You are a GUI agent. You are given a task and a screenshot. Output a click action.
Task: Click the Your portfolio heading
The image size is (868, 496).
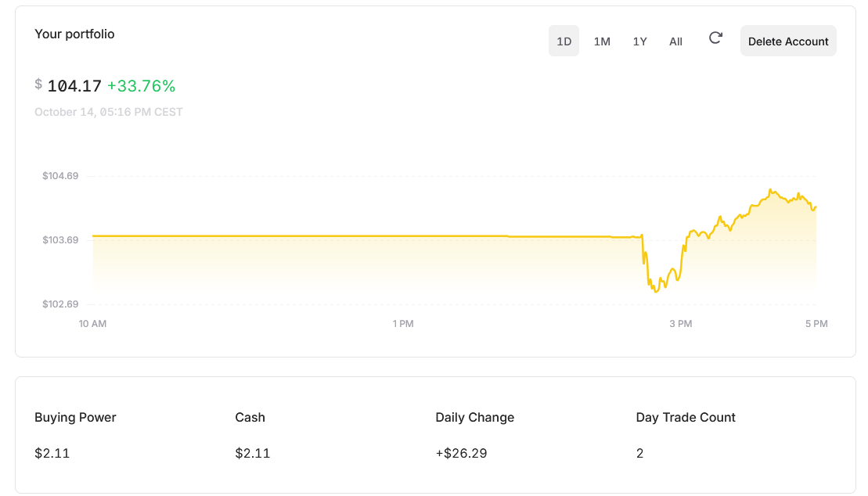(x=74, y=34)
